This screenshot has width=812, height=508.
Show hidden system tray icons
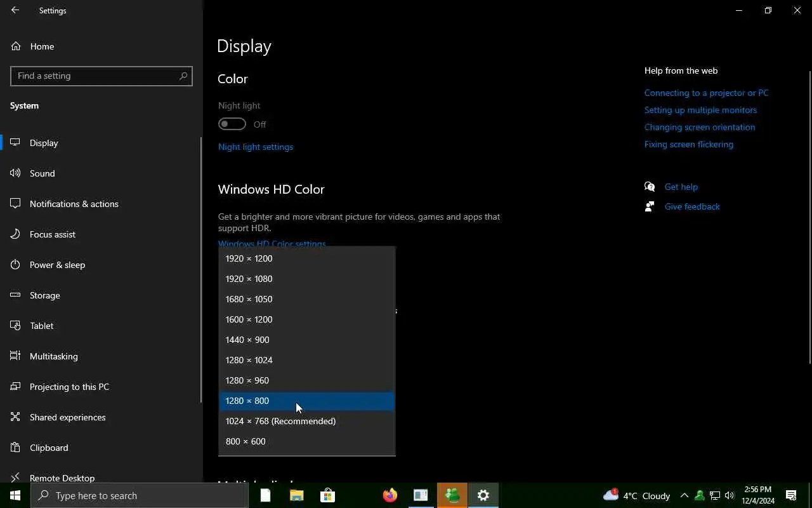pos(684,495)
